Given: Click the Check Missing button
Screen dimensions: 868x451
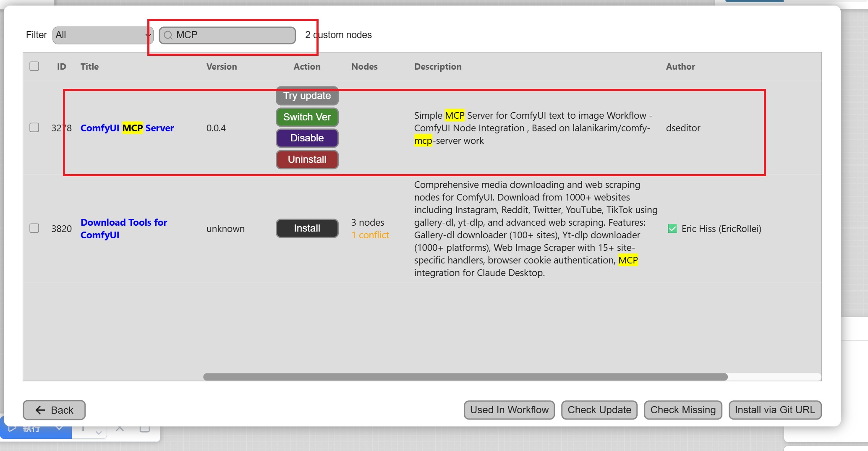Looking at the screenshot, I should (x=683, y=410).
